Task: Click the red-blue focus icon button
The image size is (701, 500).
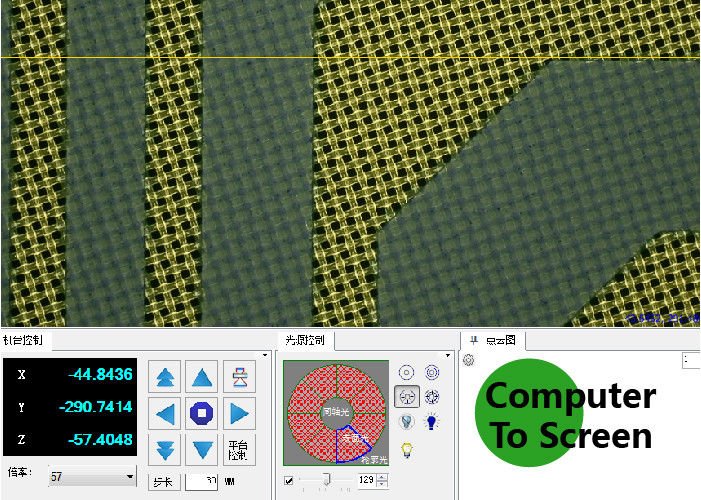Action: 239,377
